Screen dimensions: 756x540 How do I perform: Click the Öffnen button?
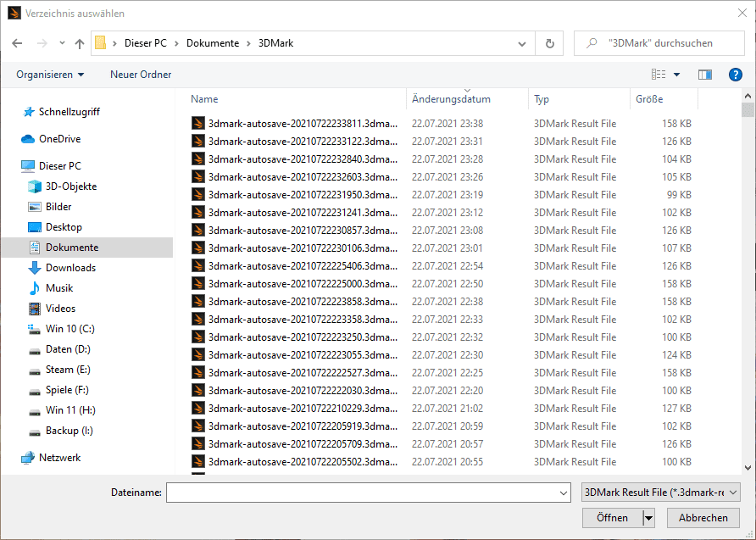[x=612, y=518]
